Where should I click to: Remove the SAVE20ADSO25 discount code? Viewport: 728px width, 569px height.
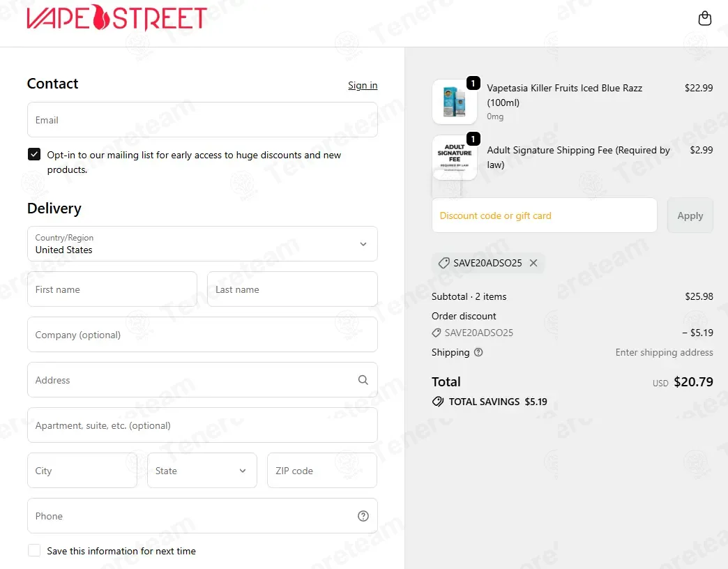pos(533,263)
